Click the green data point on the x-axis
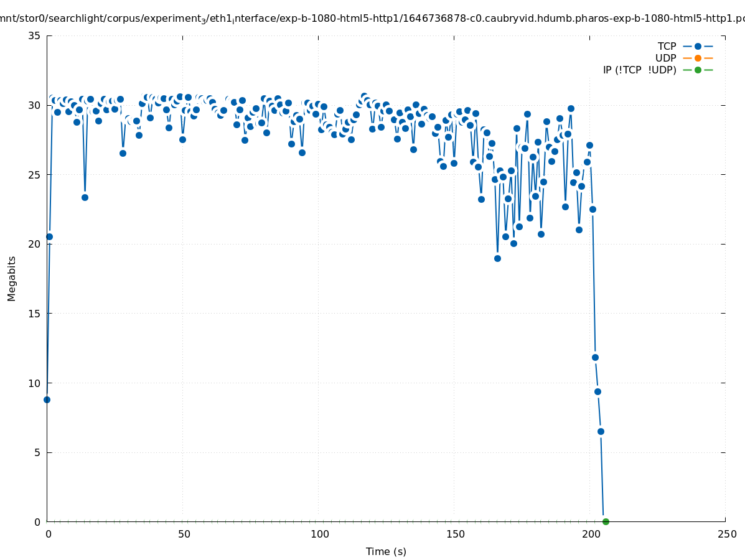745x560 pixels. point(606,521)
